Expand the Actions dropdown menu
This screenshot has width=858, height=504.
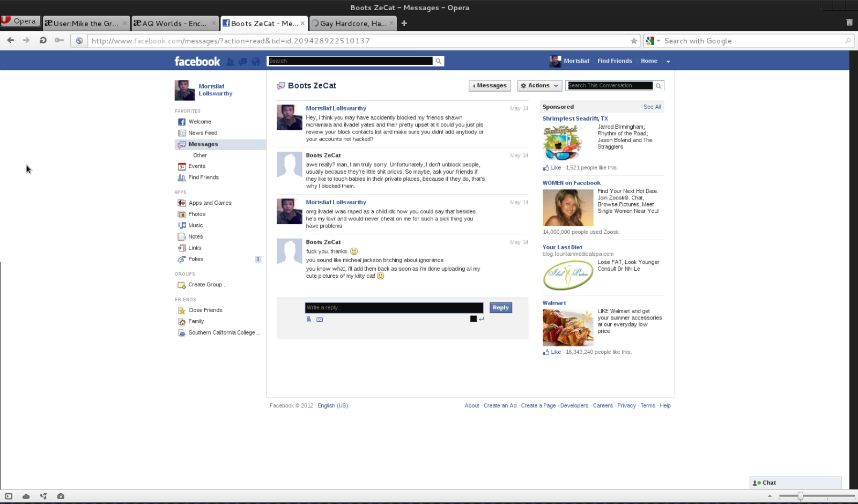tap(539, 86)
